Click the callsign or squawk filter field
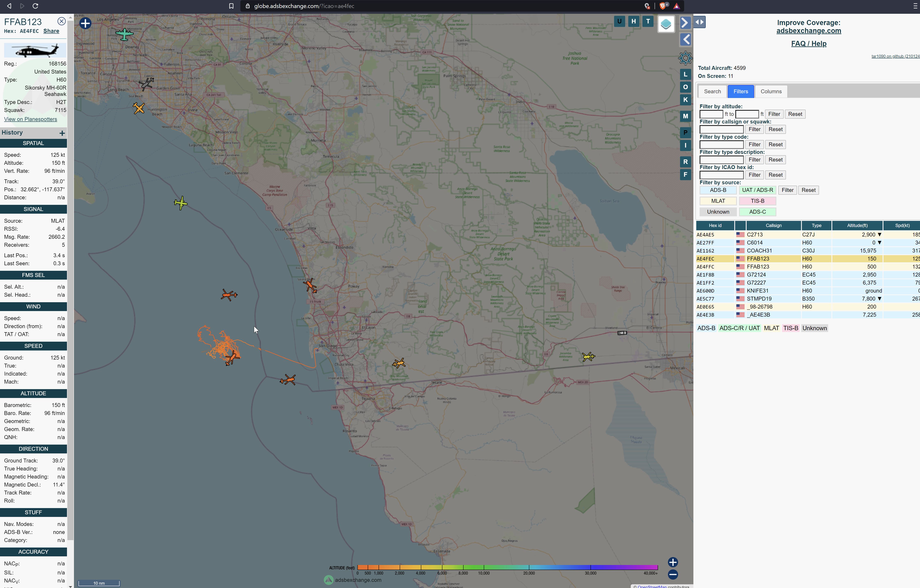920x588 pixels. (x=721, y=129)
